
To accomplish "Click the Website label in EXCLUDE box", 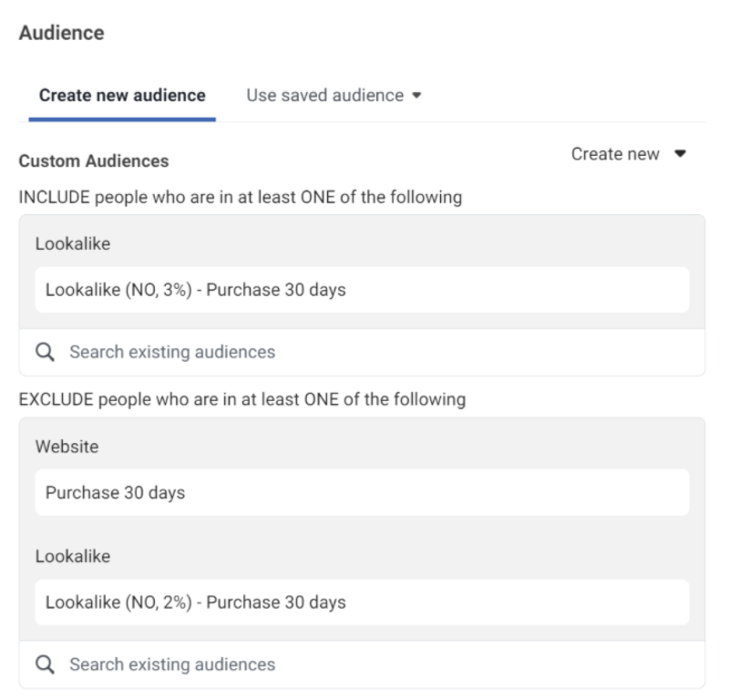I will pos(67,447).
